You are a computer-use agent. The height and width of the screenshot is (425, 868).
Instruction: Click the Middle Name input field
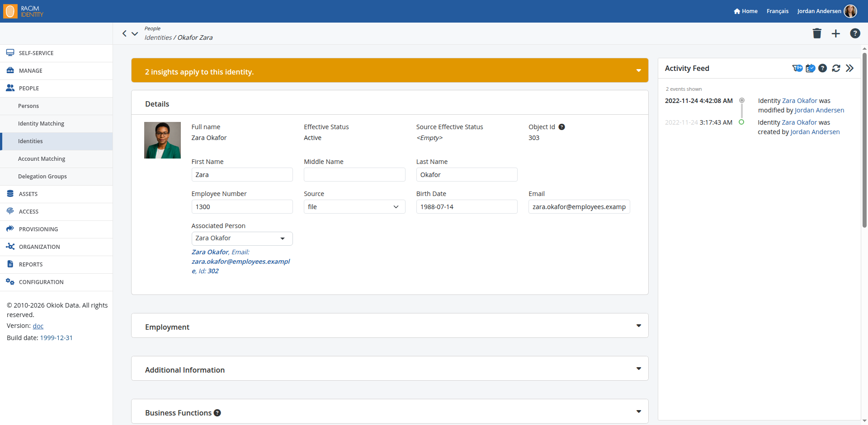354,175
